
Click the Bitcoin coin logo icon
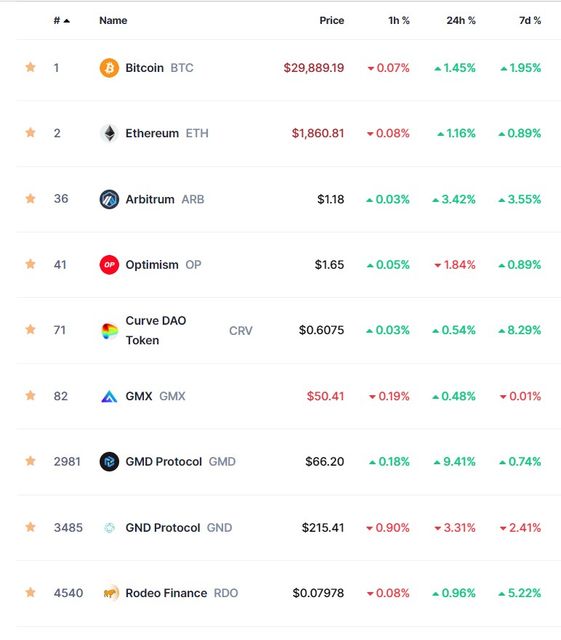click(109, 68)
